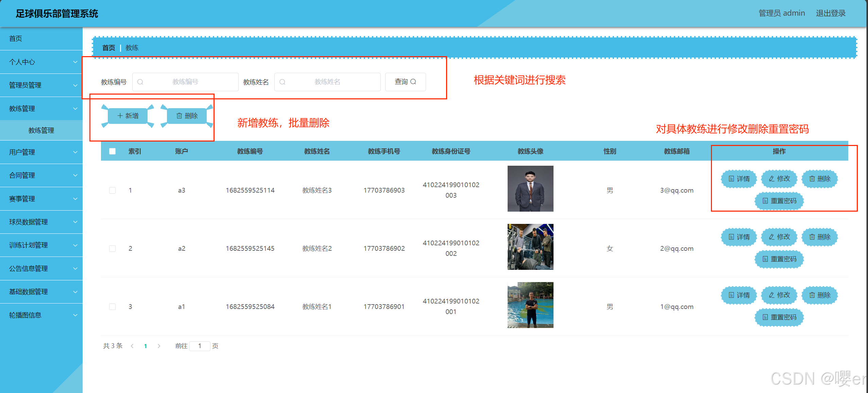Collapse 教练管理 parent menu arrow
Viewport: 868px width, 393px height.
tap(75, 109)
